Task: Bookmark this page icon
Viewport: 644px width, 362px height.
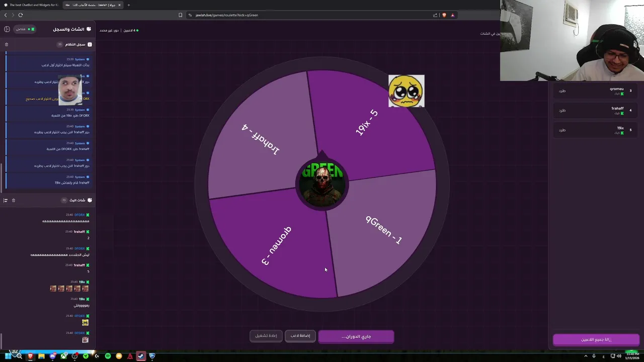Action: [x=180, y=15]
